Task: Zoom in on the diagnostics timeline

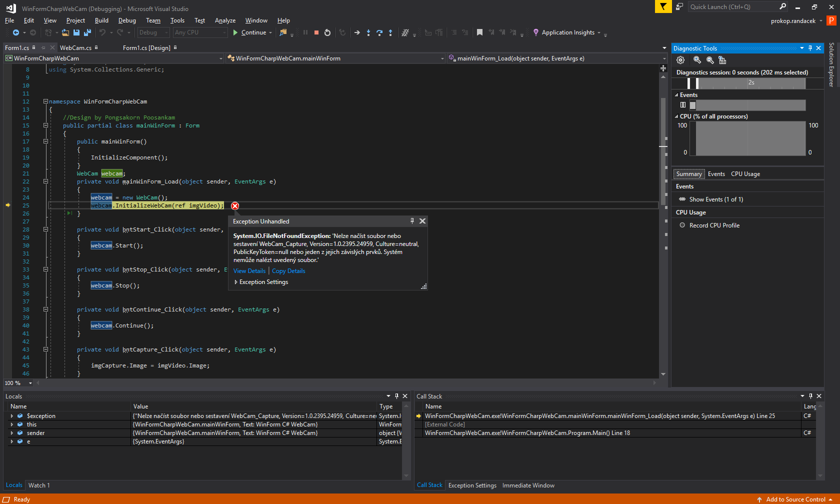Action: tap(697, 60)
